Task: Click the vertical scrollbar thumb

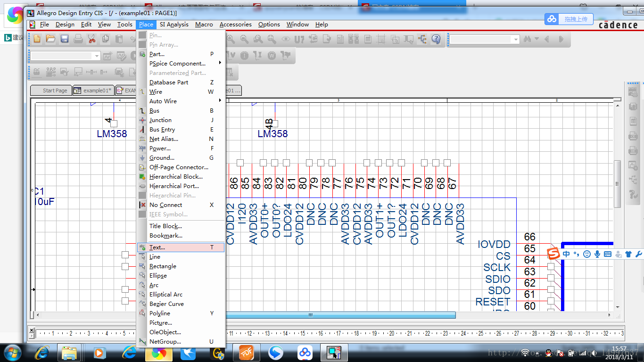Action: tap(617, 184)
